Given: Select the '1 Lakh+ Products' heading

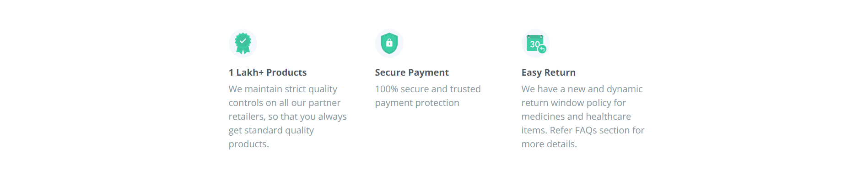Looking at the screenshot, I should click(268, 72).
